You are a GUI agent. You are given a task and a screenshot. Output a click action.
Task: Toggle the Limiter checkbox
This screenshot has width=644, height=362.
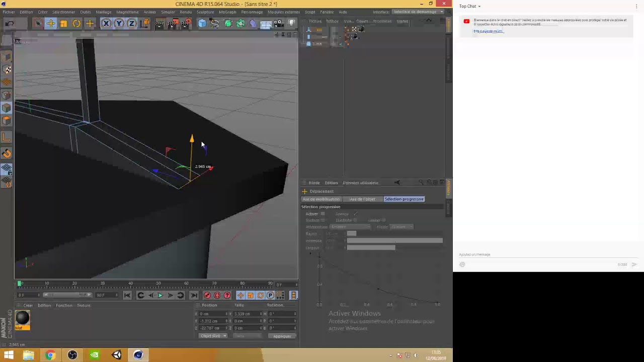[383, 220]
